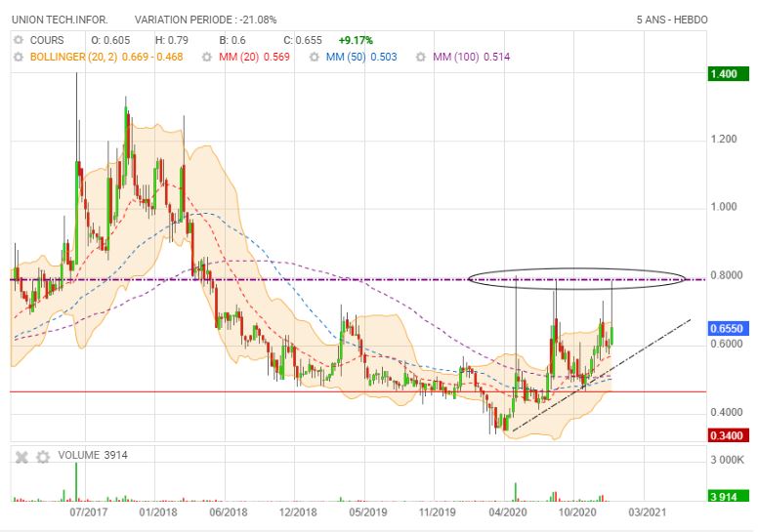Click the closing price C: 0.655
This screenshot has width=758, height=532.
tap(303, 40)
